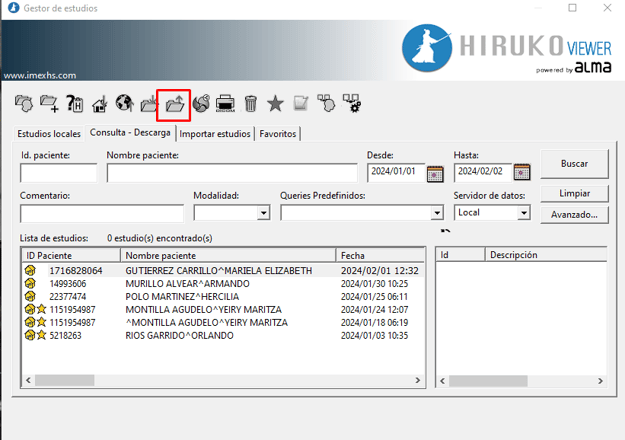This screenshot has width=625, height=440.
Task: Click the trash can delete icon
Action: click(x=251, y=103)
